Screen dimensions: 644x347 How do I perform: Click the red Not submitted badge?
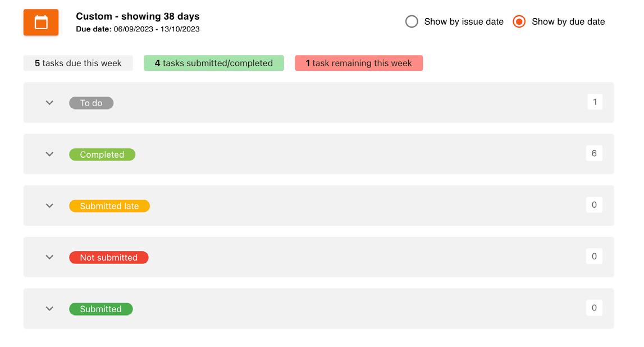tap(108, 257)
